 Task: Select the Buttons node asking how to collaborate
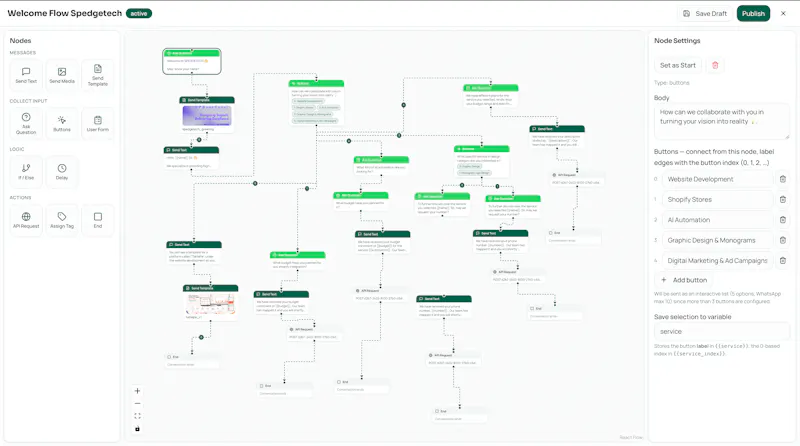pyautogui.click(x=316, y=102)
